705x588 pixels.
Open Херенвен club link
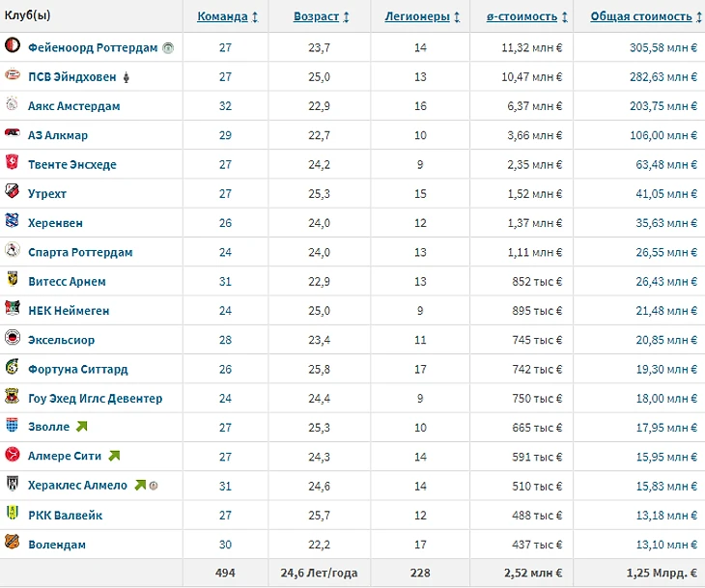(x=55, y=223)
